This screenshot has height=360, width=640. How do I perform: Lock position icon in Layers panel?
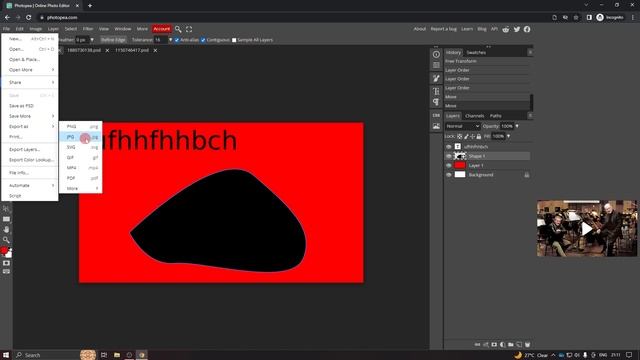pyautogui.click(x=473, y=136)
